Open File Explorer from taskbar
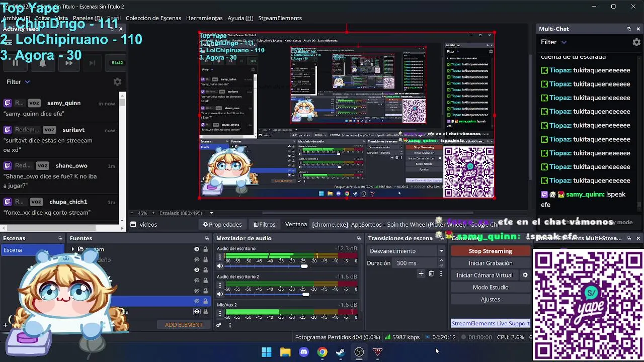Viewport: 644px width, 362px height. point(285,352)
